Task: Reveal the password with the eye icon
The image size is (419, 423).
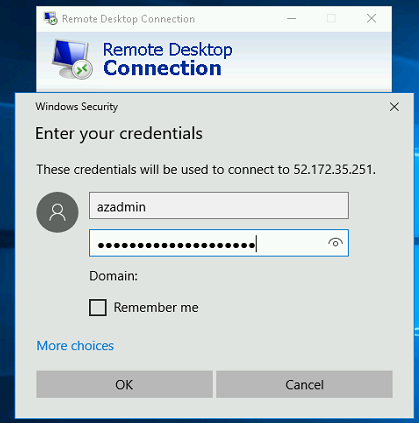Action: point(335,243)
